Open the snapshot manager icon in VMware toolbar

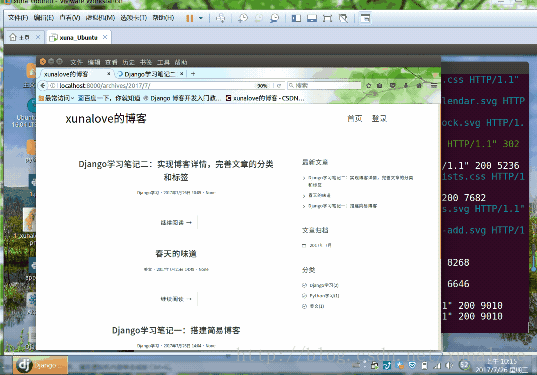point(274,18)
